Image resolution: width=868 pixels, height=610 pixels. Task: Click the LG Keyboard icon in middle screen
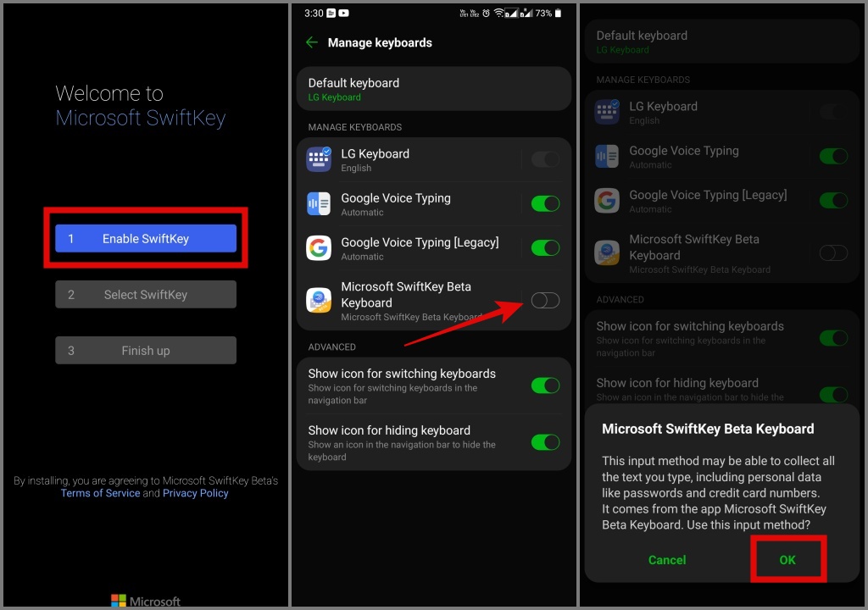pyautogui.click(x=319, y=159)
